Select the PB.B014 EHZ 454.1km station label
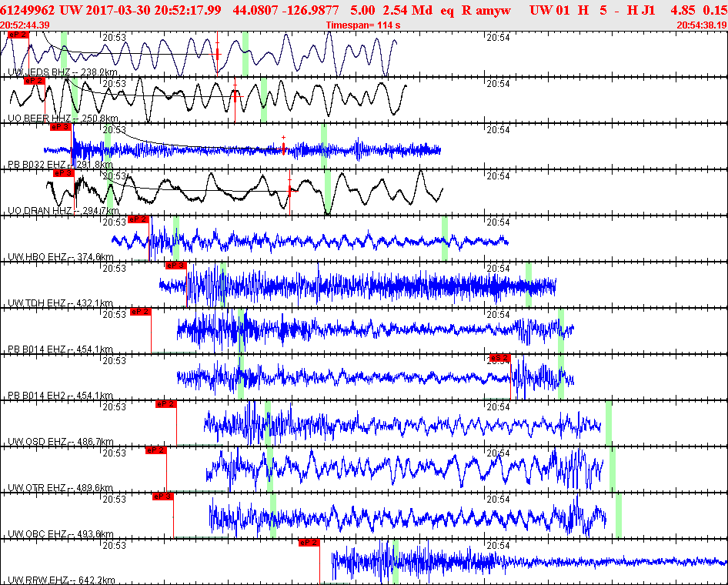 tap(60, 349)
